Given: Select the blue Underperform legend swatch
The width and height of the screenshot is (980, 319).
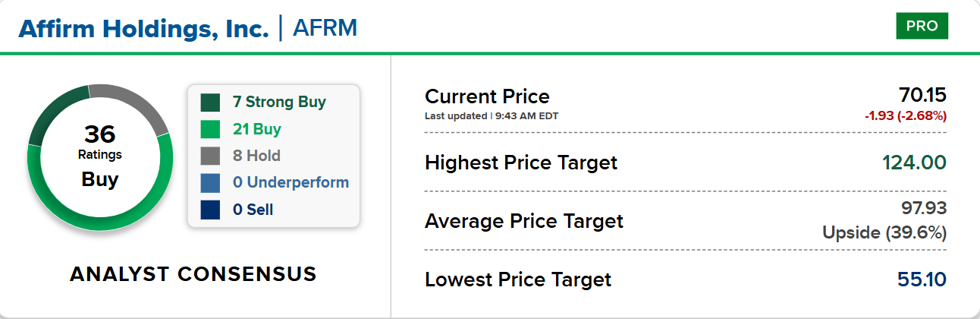Looking at the screenshot, I should point(210,183).
